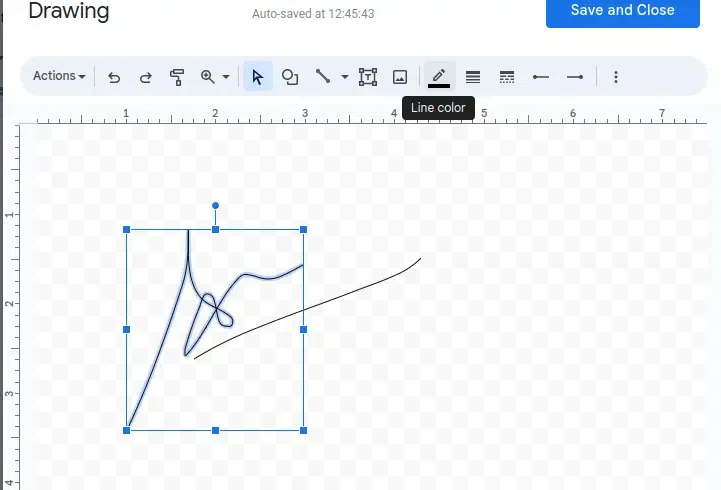Click the Zoom magnifier icon

click(208, 77)
